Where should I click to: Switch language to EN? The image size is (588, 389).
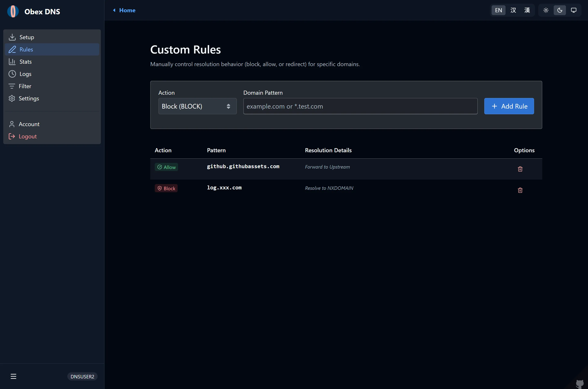498,10
